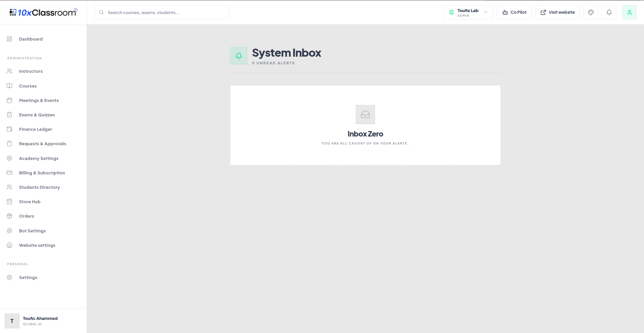Click the Billing & Subscription card icon
Screen dimensions: 644x333
click(x=9, y=173)
